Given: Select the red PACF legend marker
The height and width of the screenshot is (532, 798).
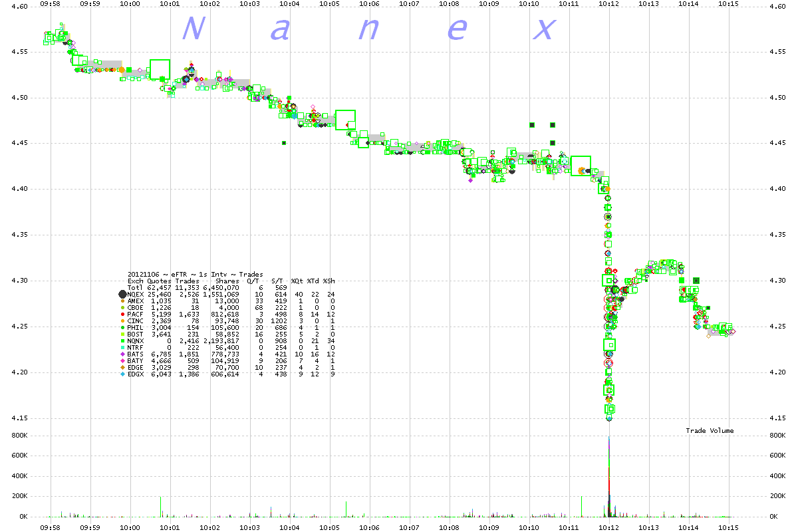Looking at the screenshot, I should click(122, 314).
